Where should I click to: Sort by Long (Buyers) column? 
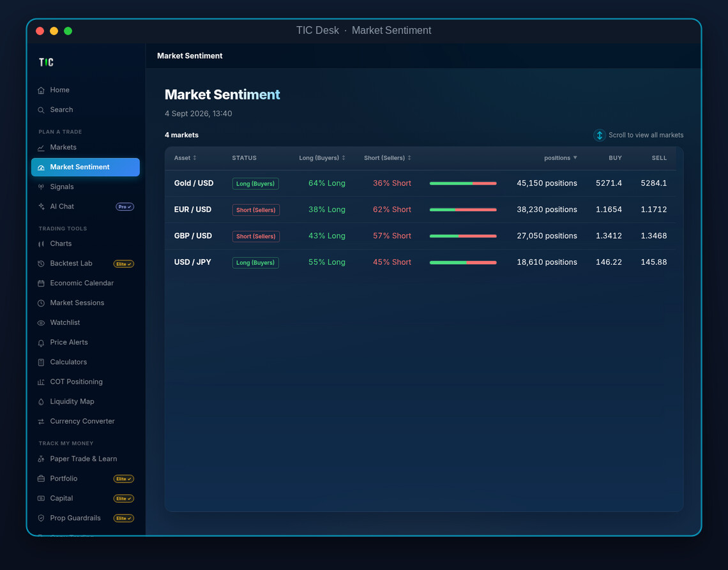coord(322,158)
